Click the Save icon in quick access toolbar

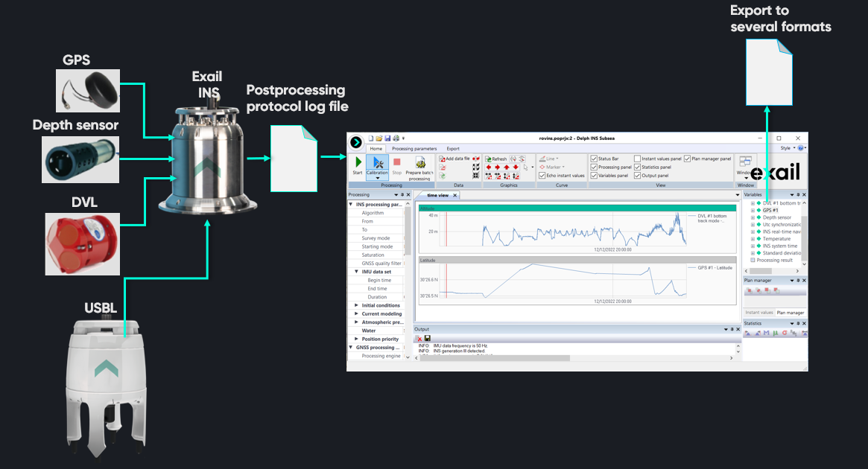point(387,138)
